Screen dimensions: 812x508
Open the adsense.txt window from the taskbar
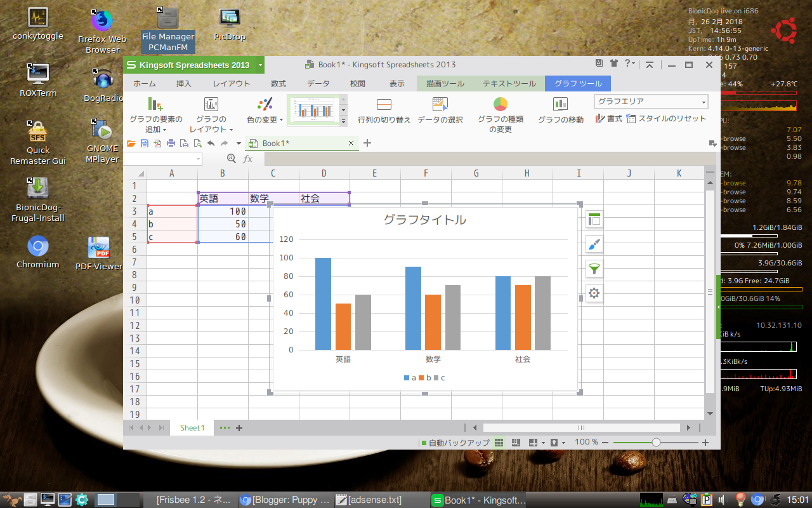381,500
